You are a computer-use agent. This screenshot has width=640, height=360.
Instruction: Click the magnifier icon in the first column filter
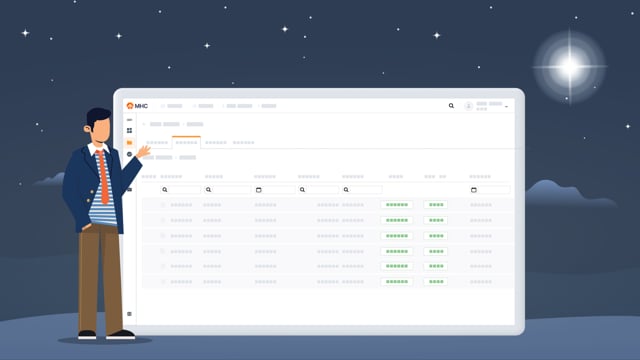165,190
